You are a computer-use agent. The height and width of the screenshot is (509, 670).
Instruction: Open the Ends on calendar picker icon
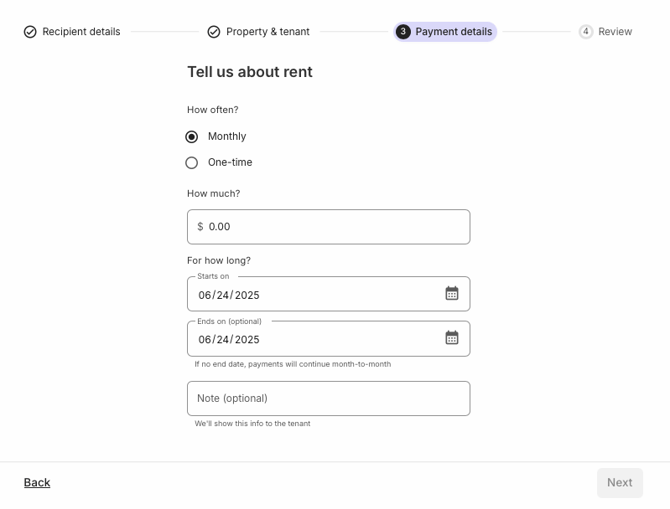[x=452, y=338]
